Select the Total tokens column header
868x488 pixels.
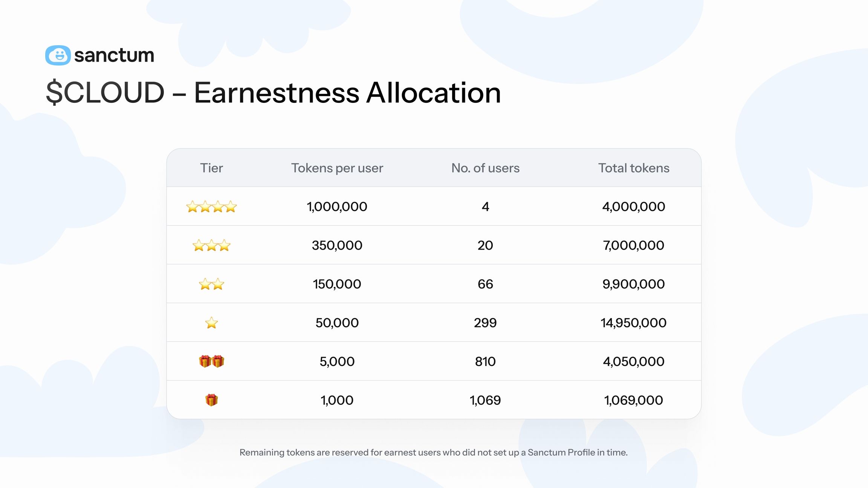pos(634,168)
